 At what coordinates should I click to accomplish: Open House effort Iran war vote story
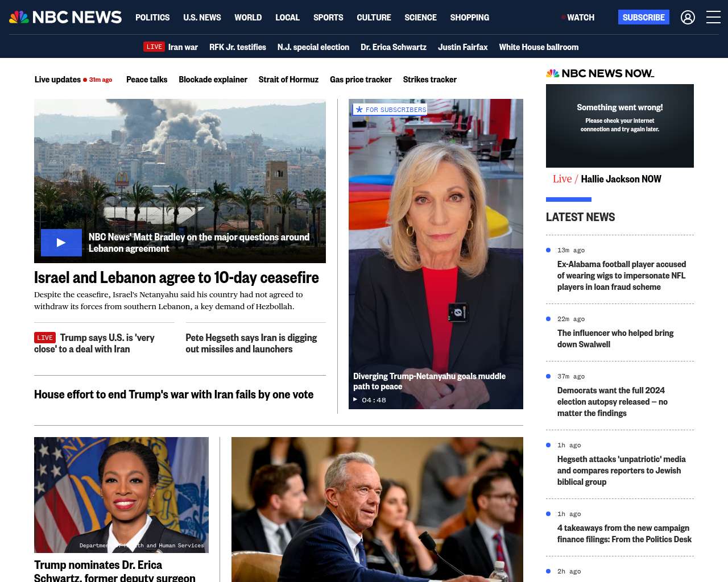pyautogui.click(x=173, y=394)
